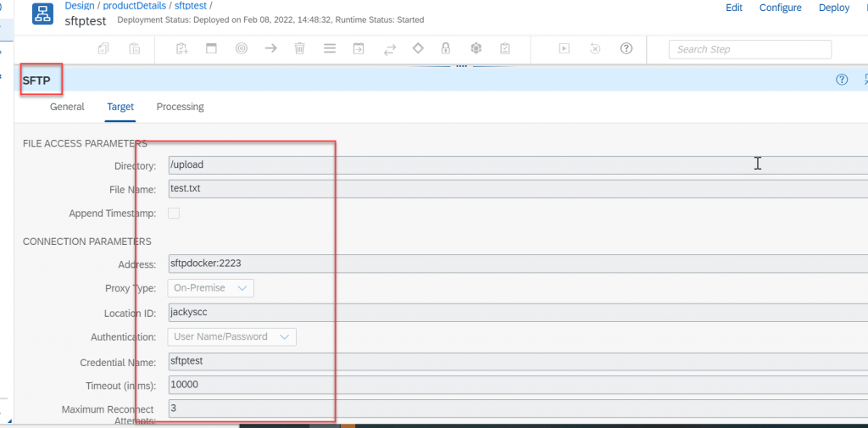Click the toolbar help question mark icon
Viewport: 868px width, 428px height.
pos(626,48)
